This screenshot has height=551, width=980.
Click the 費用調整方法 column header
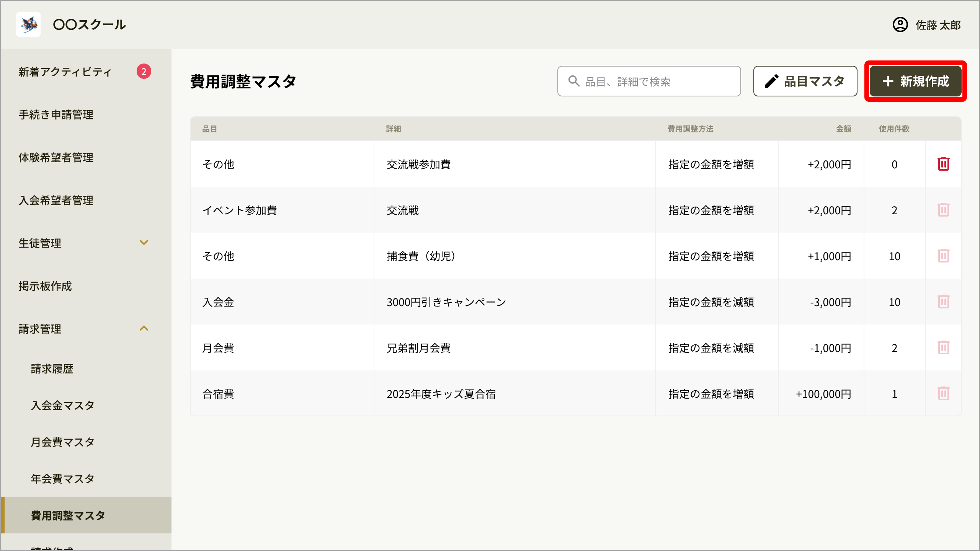point(691,129)
